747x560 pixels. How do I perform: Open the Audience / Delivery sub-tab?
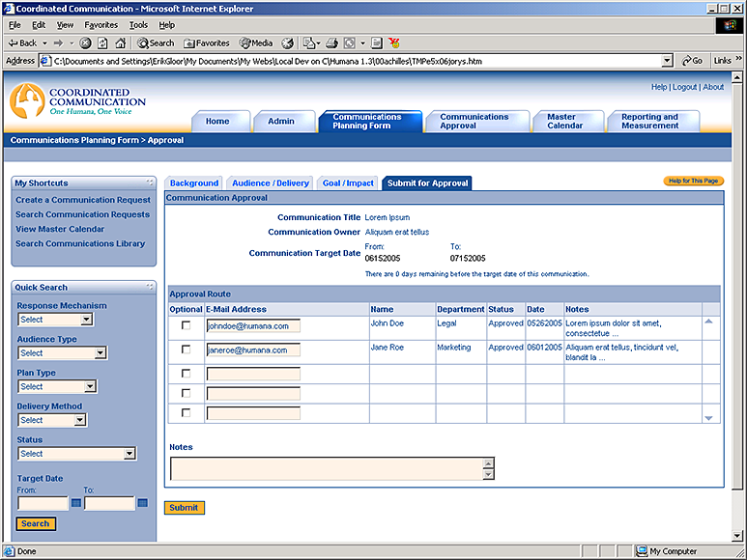[x=271, y=183]
